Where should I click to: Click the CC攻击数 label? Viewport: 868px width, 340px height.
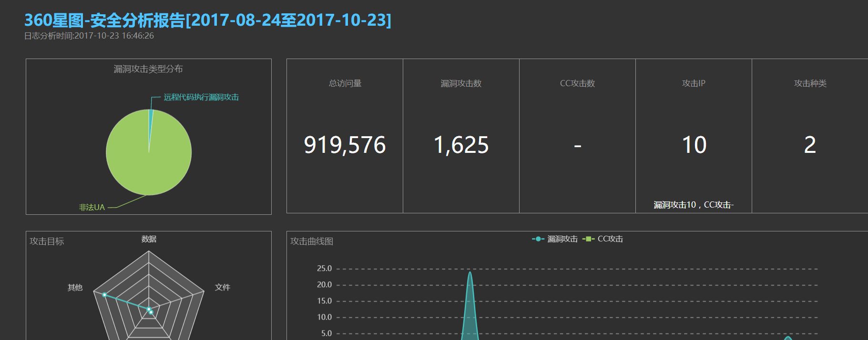click(577, 83)
